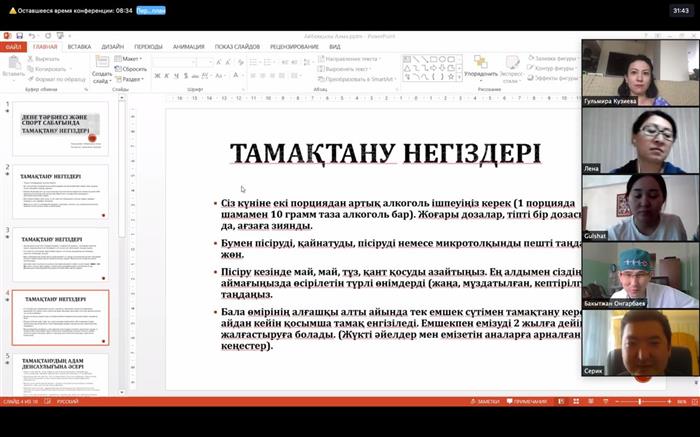
Task: Click the Undo arrow in quick access toolbar
Action: click(x=31, y=36)
